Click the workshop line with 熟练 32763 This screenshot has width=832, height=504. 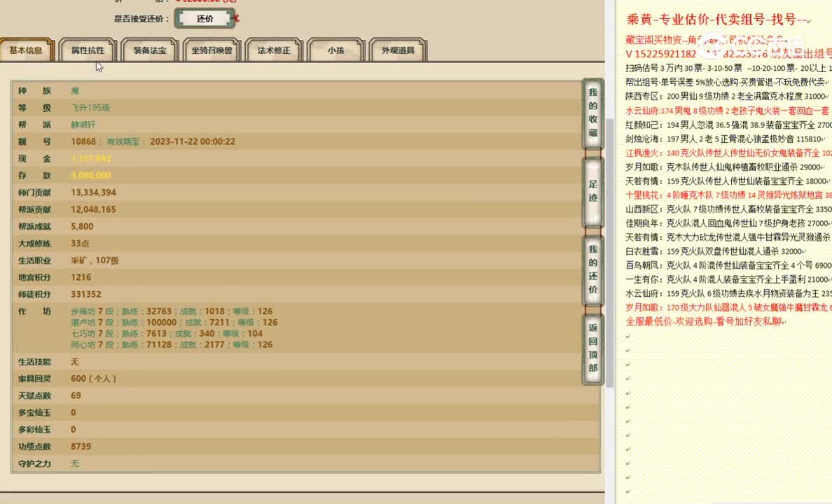(x=172, y=311)
